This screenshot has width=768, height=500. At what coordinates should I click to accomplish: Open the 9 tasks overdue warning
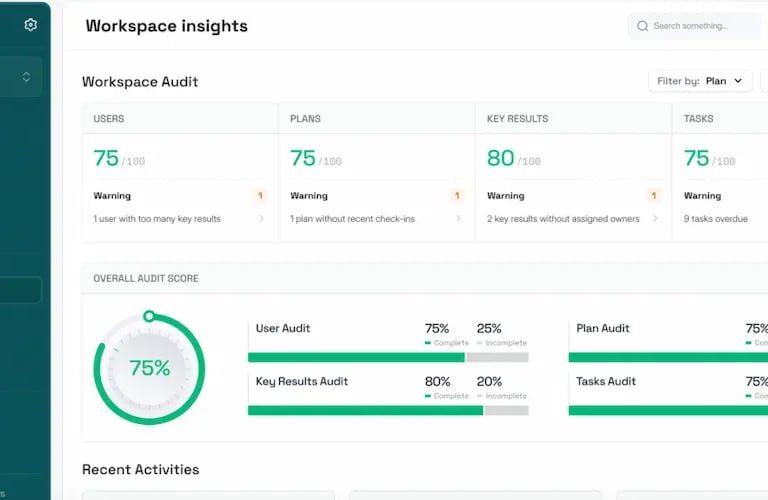click(715, 219)
